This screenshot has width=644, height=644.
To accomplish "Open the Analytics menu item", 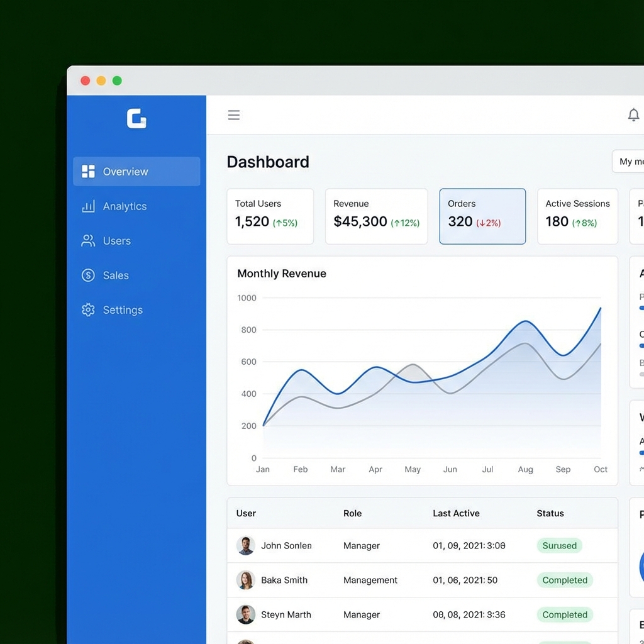I will coord(125,206).
